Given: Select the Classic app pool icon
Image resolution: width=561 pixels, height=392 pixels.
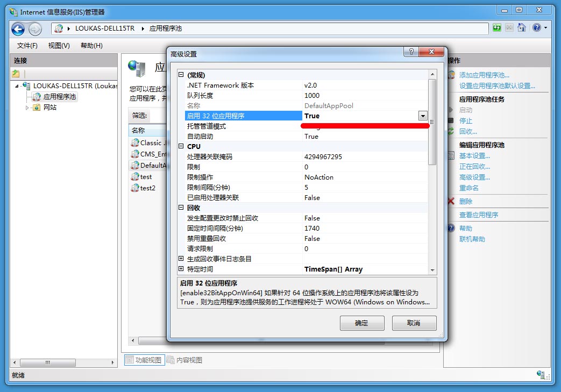Looking at the screenshot, I should [135, 142].
